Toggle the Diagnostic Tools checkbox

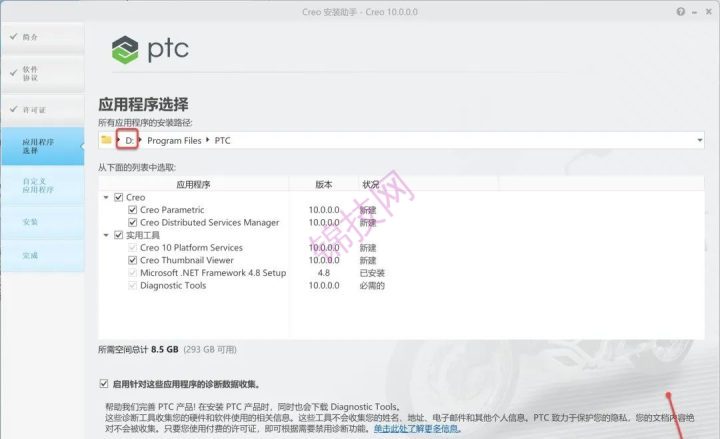coord(133,285)
